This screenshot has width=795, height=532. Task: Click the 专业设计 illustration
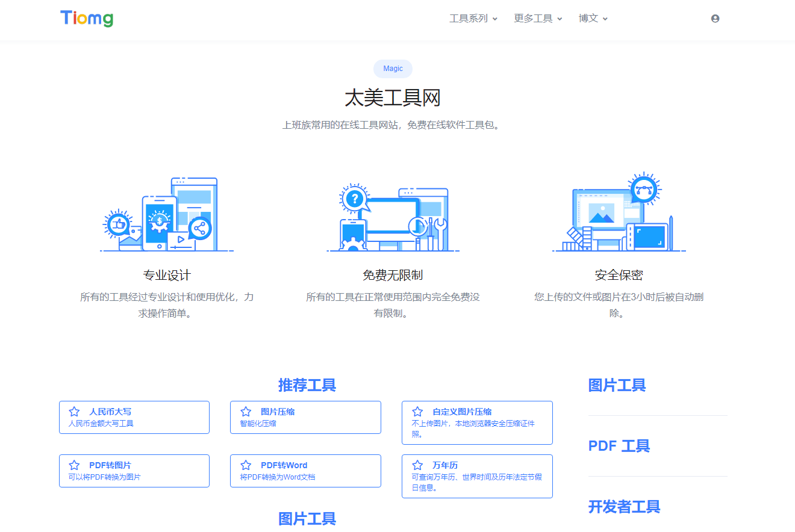point(167,214)
